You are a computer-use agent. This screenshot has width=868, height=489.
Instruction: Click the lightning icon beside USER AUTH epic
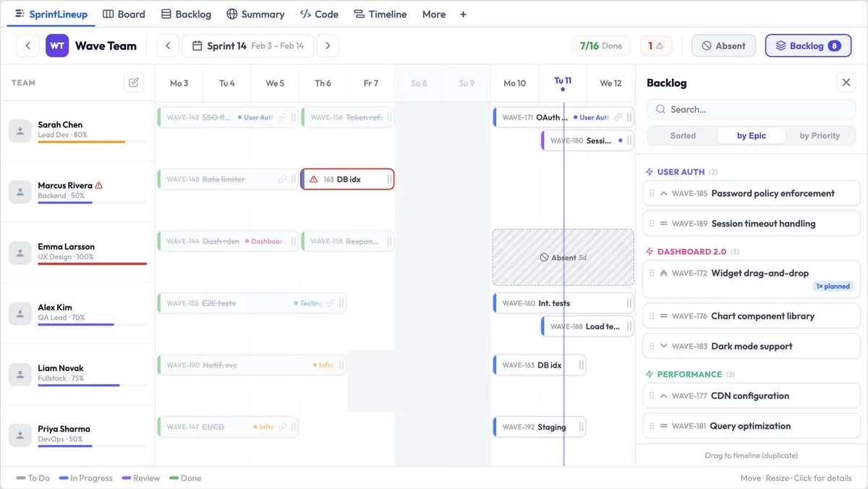649,172
